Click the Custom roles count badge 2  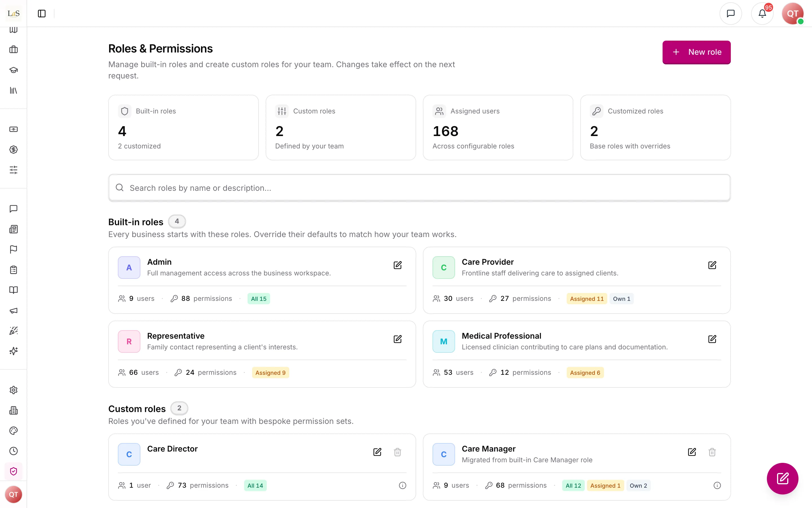click(179, 408)
